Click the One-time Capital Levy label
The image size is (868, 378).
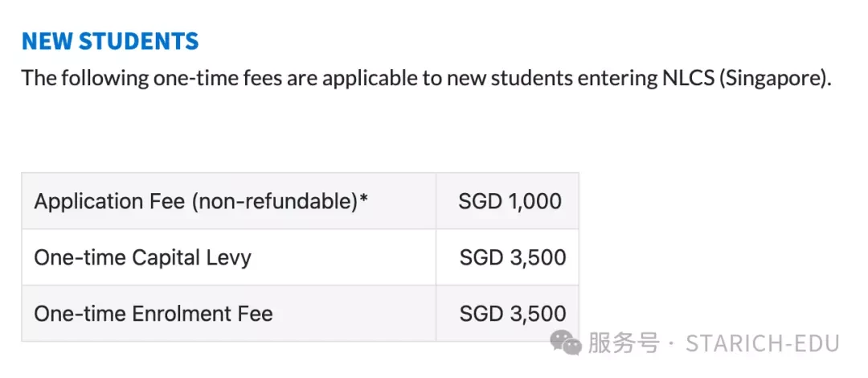[142, 257]
